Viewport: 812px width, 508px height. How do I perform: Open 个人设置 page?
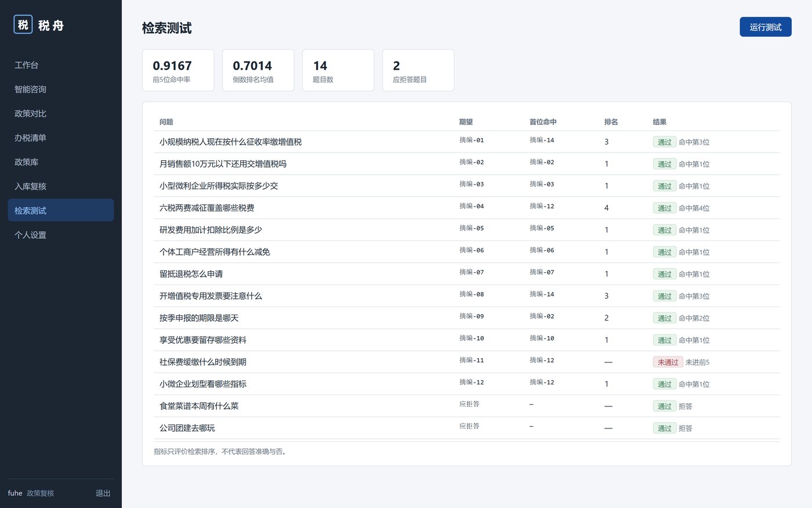[x=61, y=235]
